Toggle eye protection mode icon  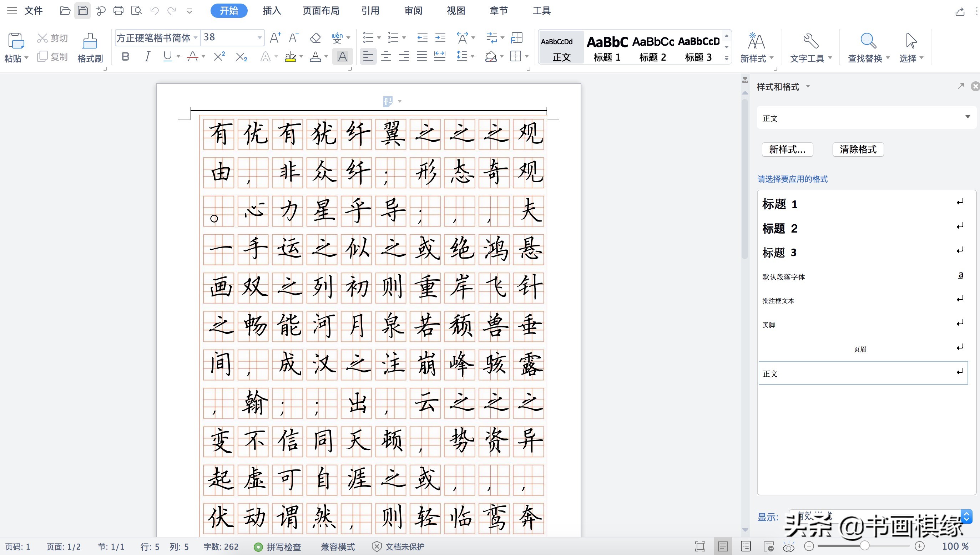tap(789, 546)
